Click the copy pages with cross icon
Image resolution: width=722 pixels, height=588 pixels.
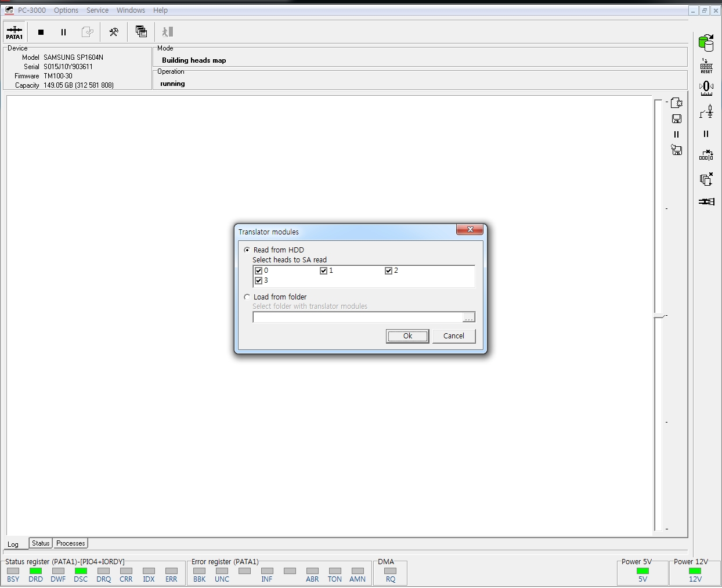tap(706, 179)
